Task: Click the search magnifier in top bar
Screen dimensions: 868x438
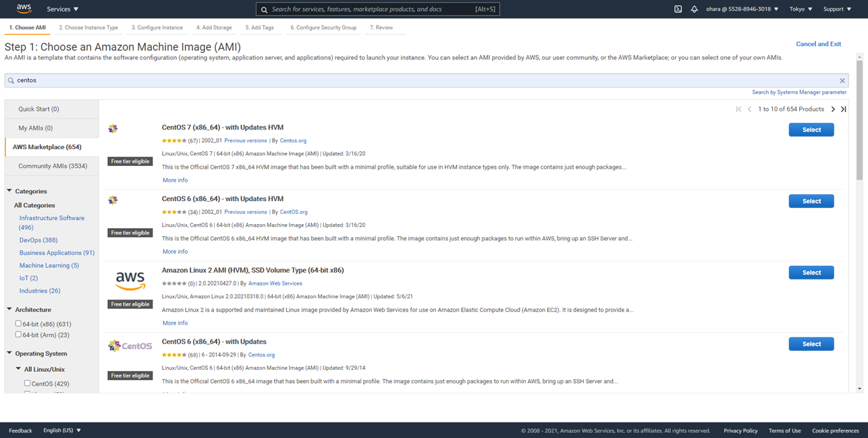Action: click(264, 9)
